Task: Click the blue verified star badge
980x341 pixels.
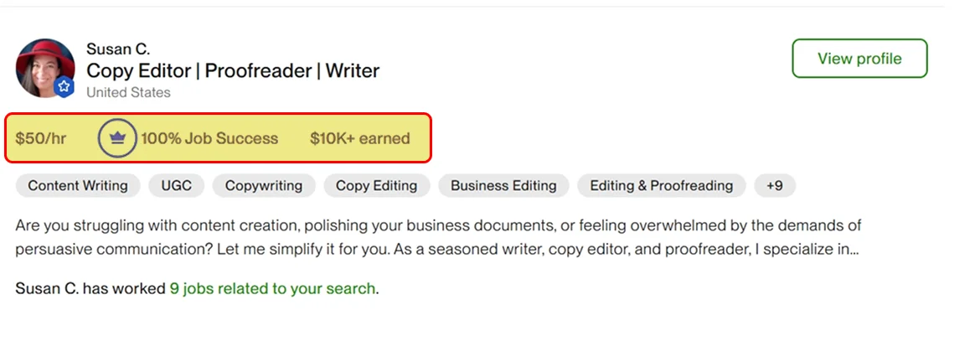Action: tap(64, 86)
